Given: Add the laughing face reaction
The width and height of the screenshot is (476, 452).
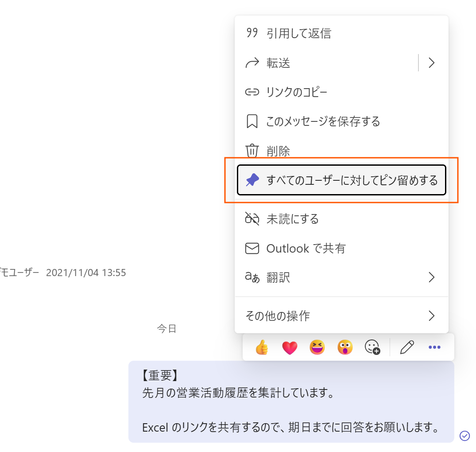Looking at the screenshot, I should [x=317, y=348].
